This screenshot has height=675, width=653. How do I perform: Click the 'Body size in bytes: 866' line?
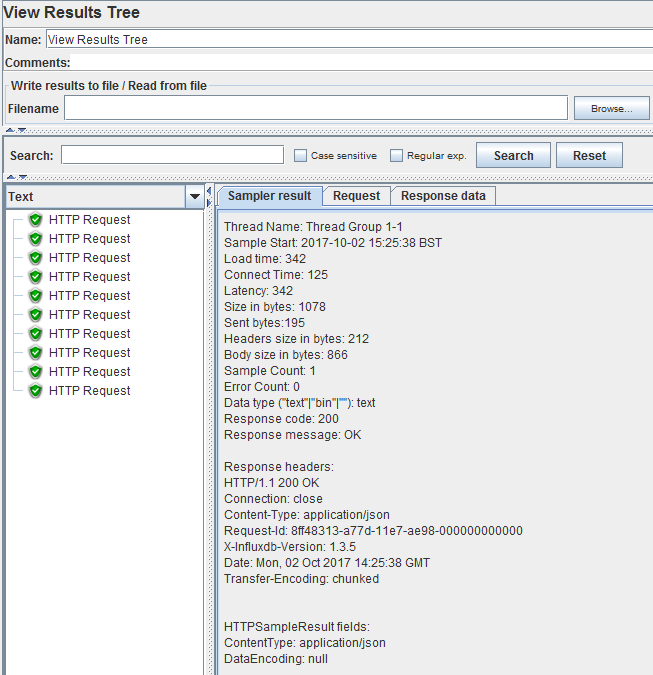[x=286, y=355]
